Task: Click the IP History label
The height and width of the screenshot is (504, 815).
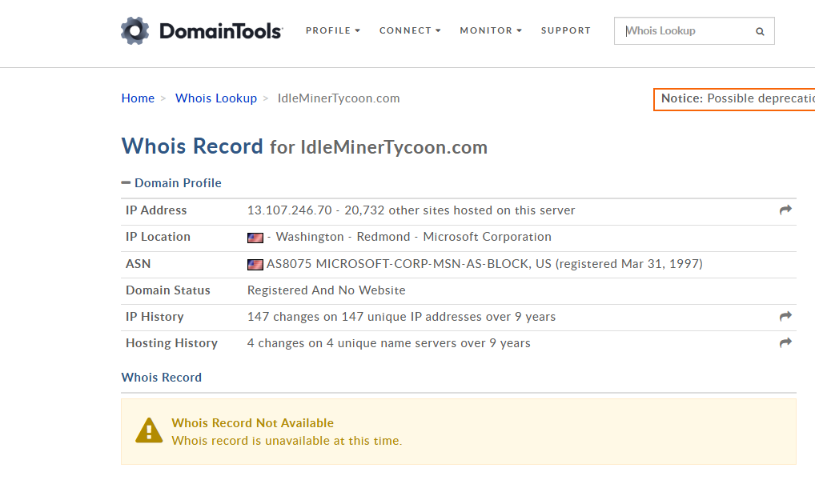Action: point(155,317)
